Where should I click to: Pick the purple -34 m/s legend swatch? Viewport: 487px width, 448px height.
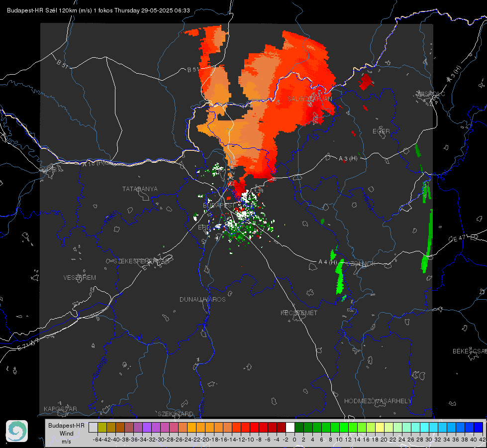tap(147, 428)
